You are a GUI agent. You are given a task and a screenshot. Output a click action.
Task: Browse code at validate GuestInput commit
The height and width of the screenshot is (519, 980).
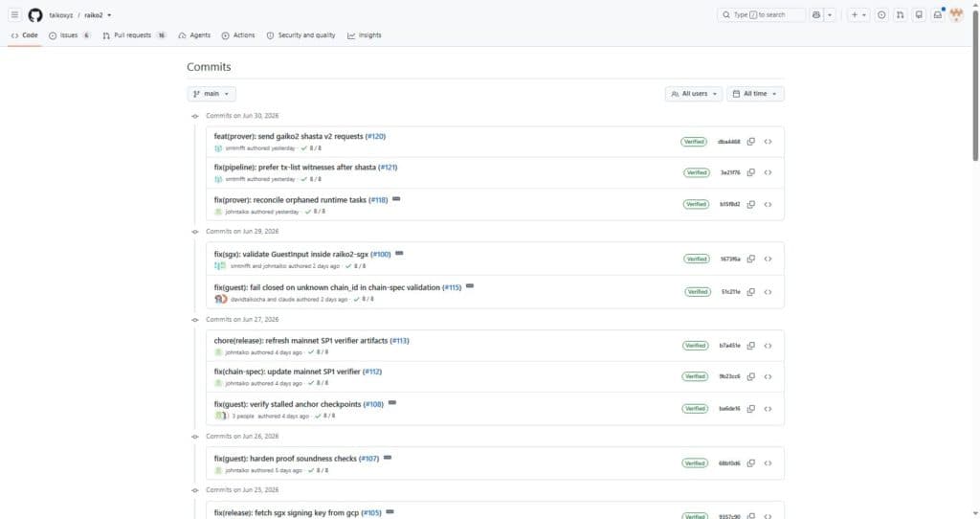coord(768,259)
